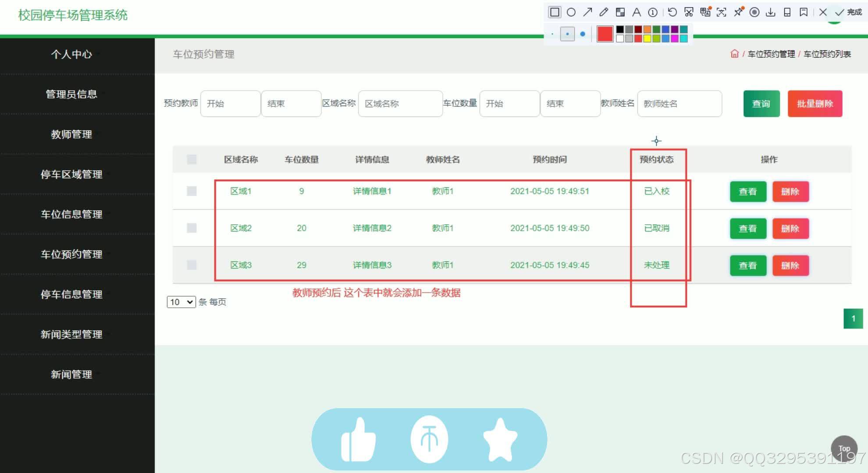868x473 pixels.
Task: Select the ellipse annotation tool
Action: 571,12
